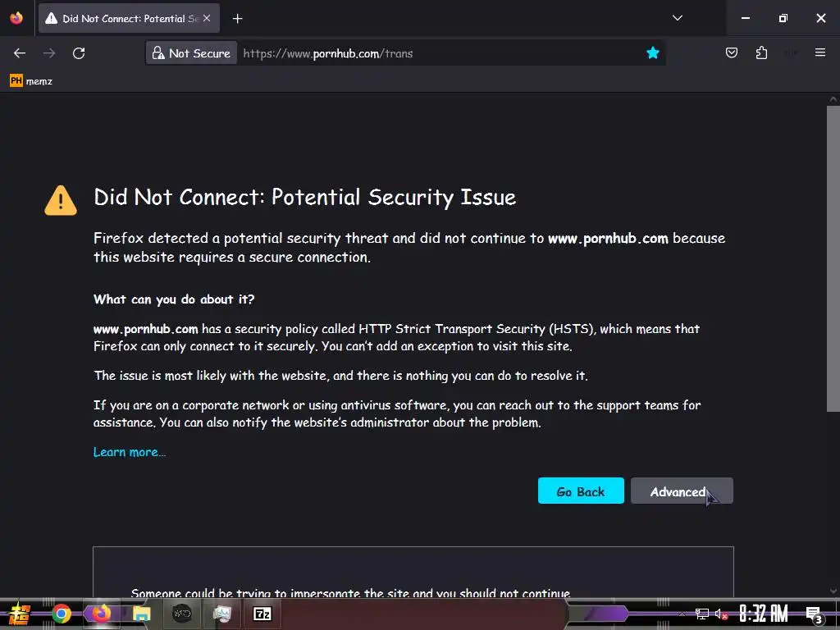This screenshot has width=840, height=630.
Task: Save the page to Pocket
Action: 731,52
